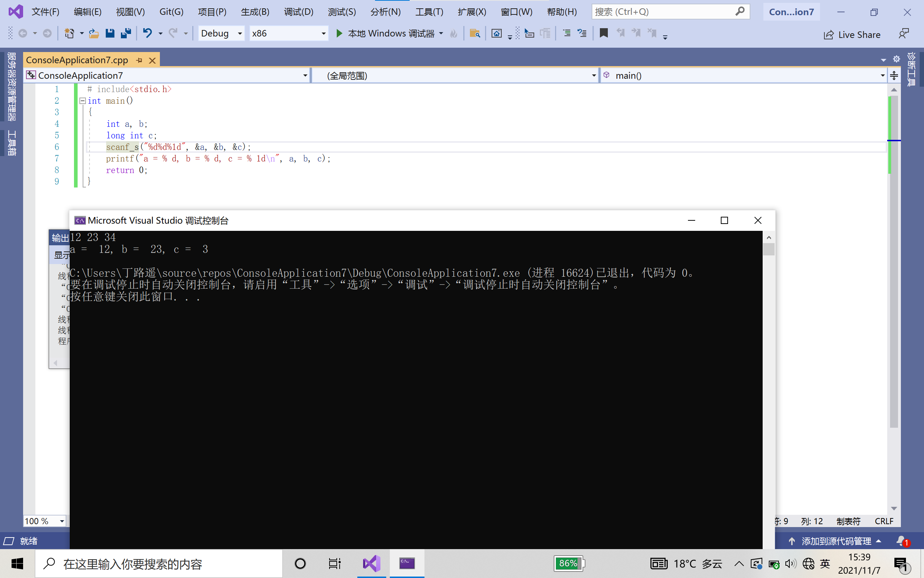Open Task View on the taskbar
The image size is (924, 578).
tap(335, 564)
